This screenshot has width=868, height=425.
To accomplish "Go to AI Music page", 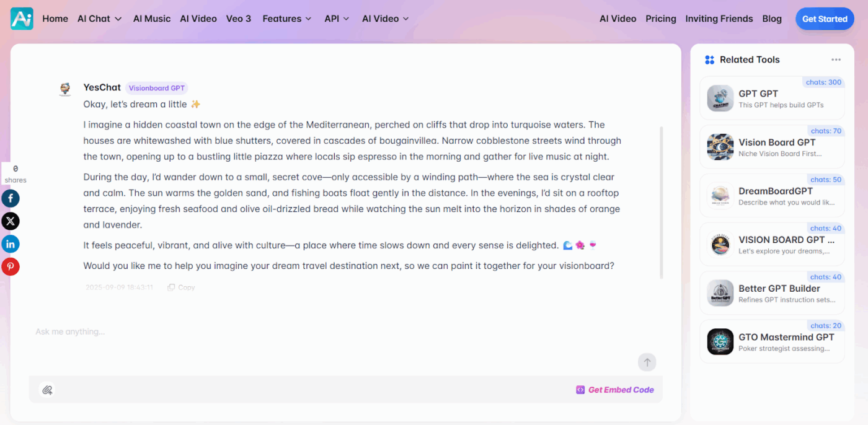I will coord(152,19).
